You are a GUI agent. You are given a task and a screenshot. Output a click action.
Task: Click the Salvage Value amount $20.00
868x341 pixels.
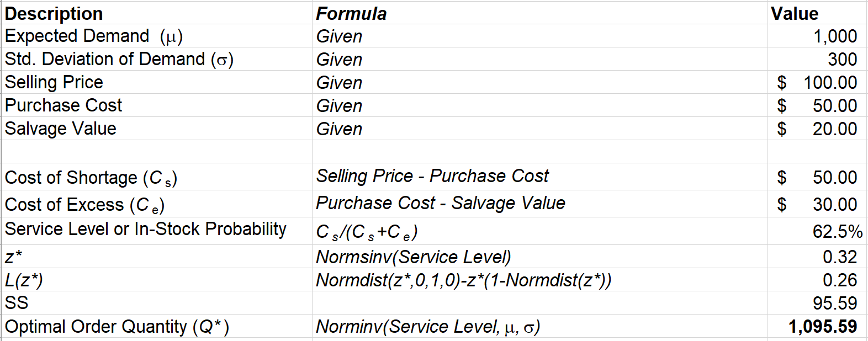tap(817, 129)
